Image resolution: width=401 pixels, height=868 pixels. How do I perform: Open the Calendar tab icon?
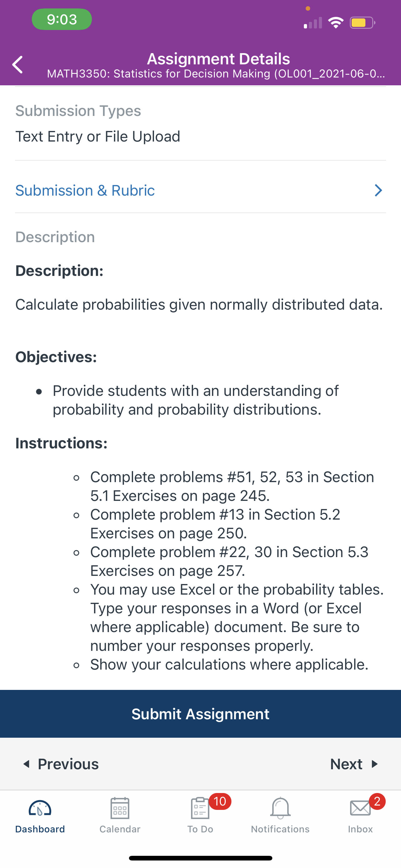pyautogui.click(x=120, y=808)
